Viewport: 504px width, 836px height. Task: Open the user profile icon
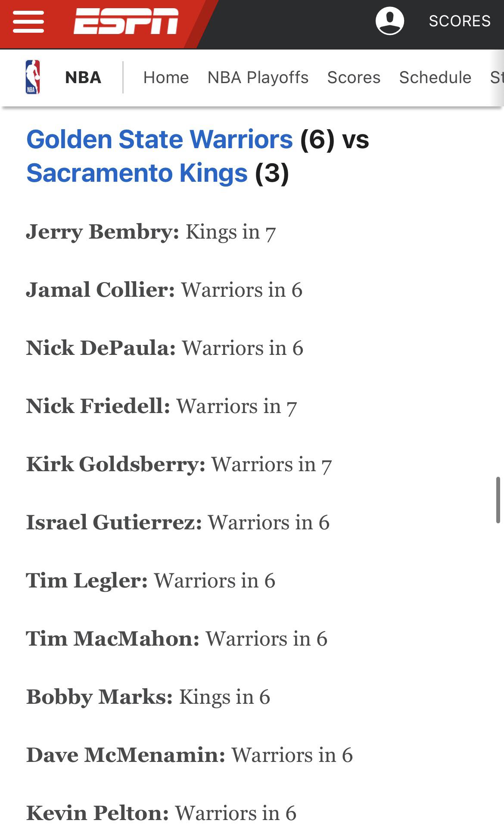[x=389, y=21]
